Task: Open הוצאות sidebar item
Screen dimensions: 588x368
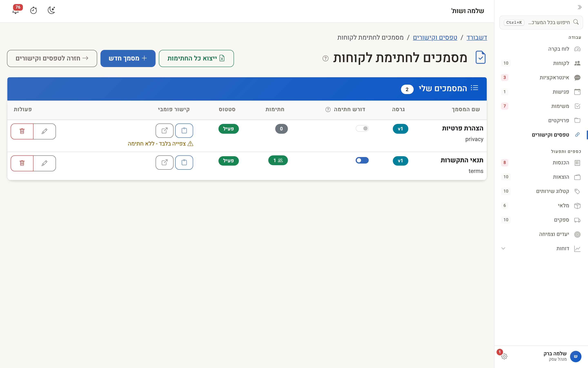Action: (541, 177)
